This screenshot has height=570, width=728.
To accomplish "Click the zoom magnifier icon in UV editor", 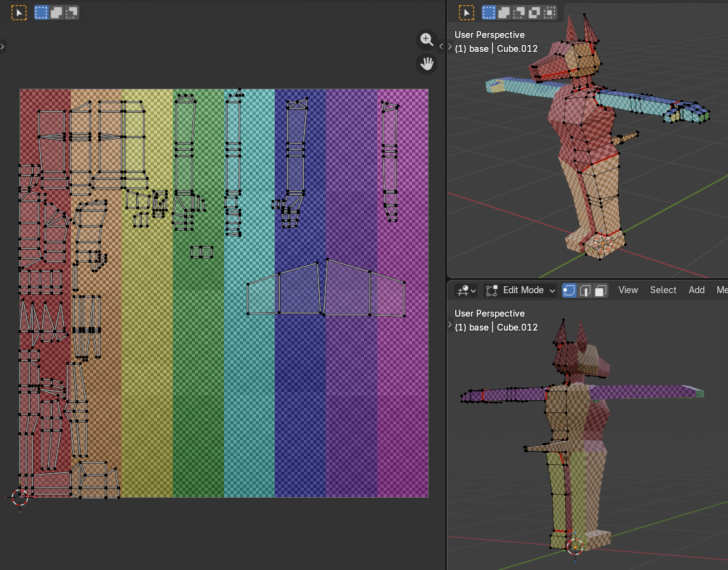I will point(427,39).
